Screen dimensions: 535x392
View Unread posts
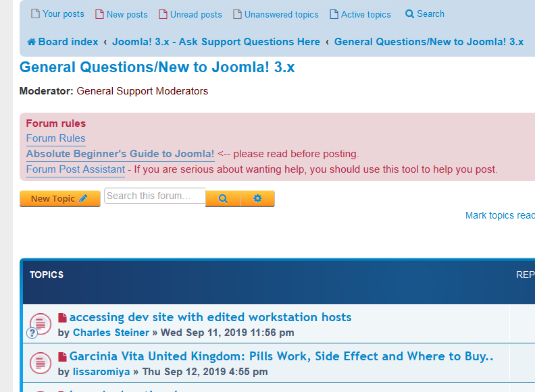pyautogui.click(x=196, y=14)
